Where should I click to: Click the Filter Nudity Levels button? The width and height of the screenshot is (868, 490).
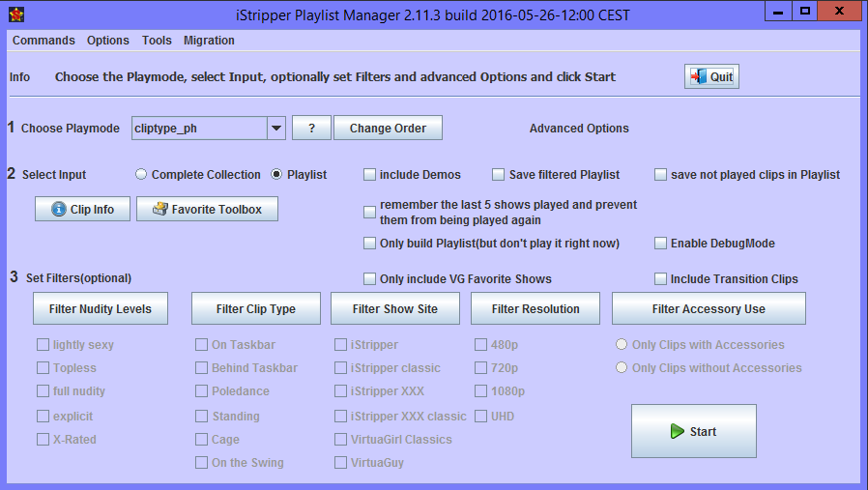coord(100,309)
